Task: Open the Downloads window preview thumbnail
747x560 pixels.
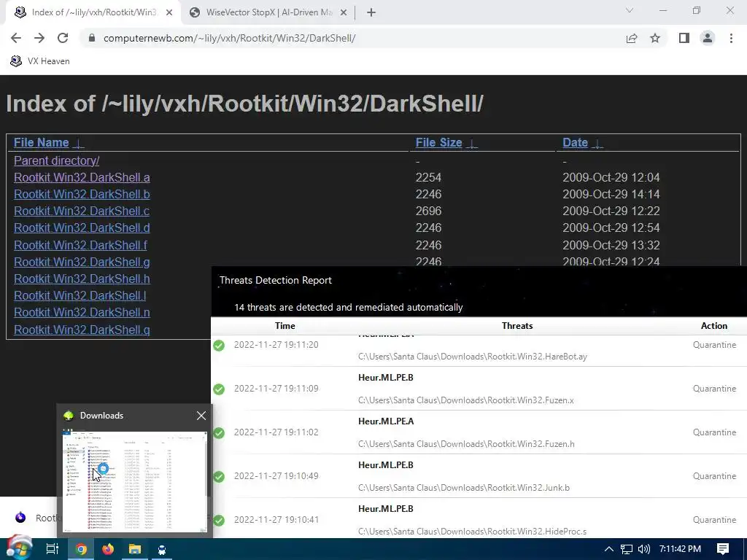Action: pyautogui.click(x=135, y=481)
